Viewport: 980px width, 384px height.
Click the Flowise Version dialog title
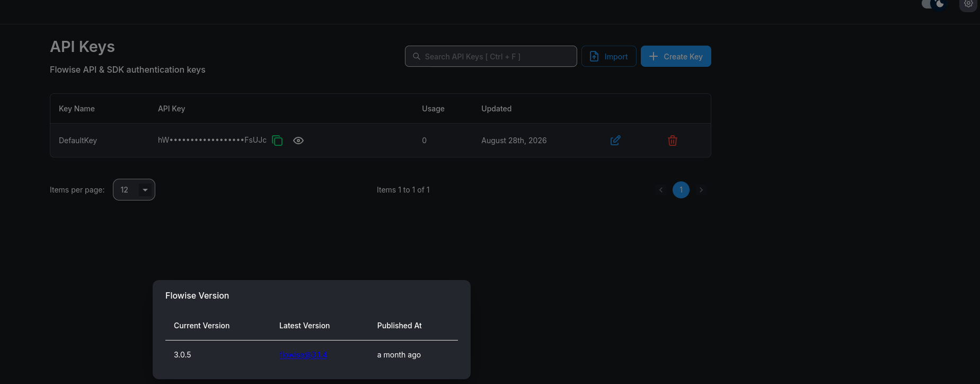197,295
